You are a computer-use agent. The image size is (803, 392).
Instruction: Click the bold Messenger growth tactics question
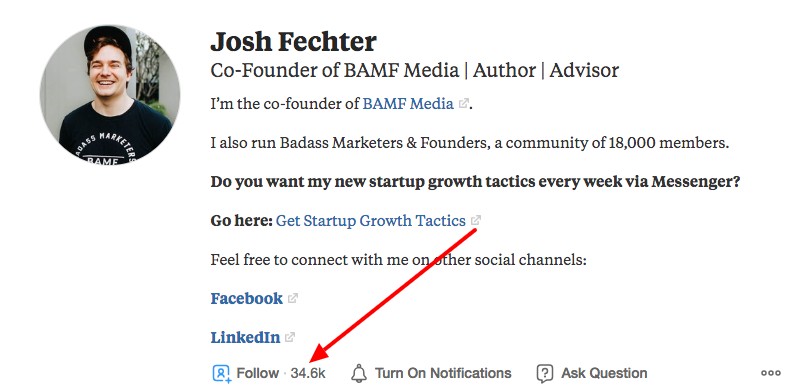475,182
